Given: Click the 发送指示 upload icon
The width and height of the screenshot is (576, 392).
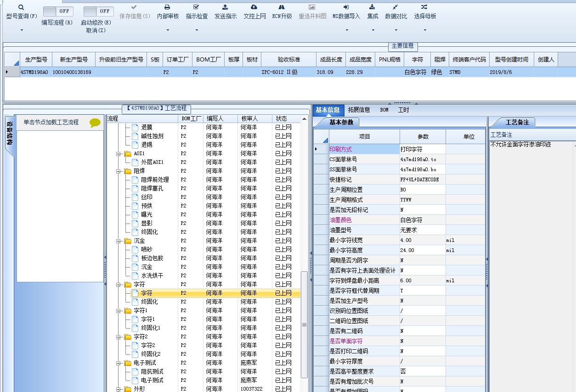Looking at the screenshot, I should pos(225,7).
